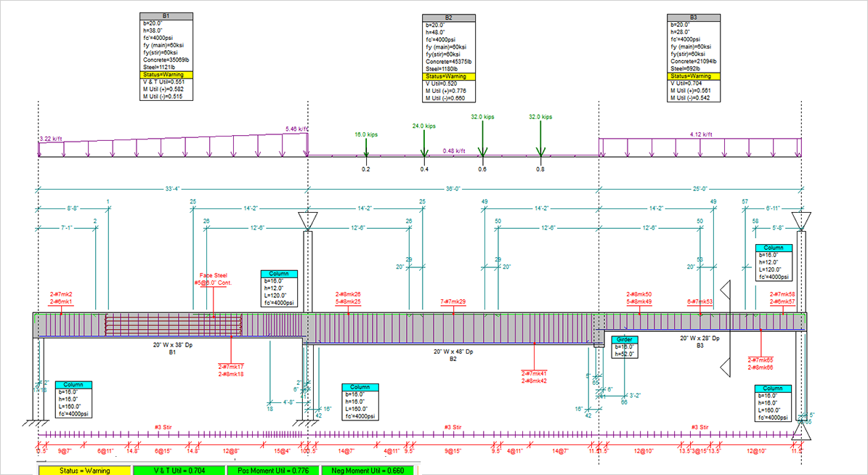Select the 5.46 k/ft load label
Viewport: 868px width, 475px height.
tap(296, 129)
